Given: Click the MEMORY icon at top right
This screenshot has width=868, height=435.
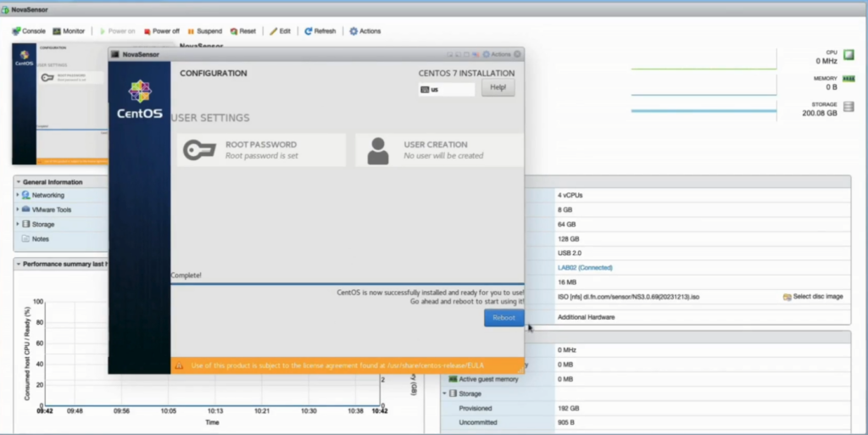Looking at the screenshot, I should [849, 79].
